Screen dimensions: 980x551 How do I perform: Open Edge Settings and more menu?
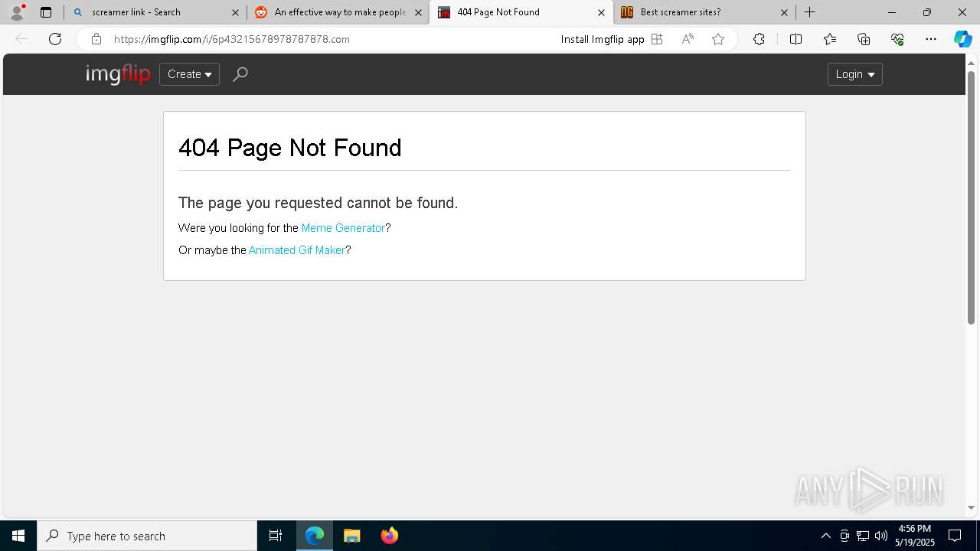[x=931, y=39]
